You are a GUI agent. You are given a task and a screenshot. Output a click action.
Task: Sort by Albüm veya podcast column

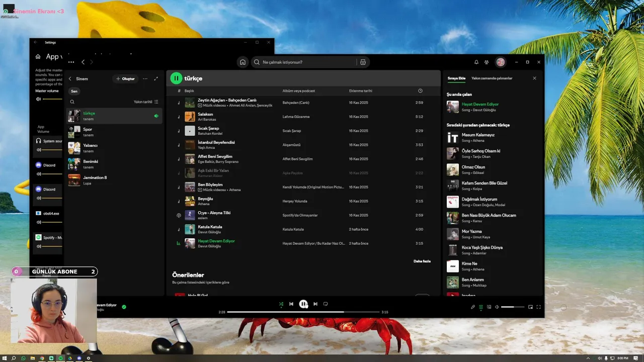tap(299, 91)
